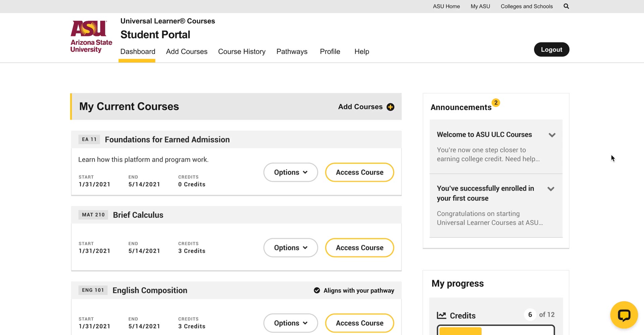
Task: Expand the successfully enrolled announcement
Action: click(x=551, y=189)
